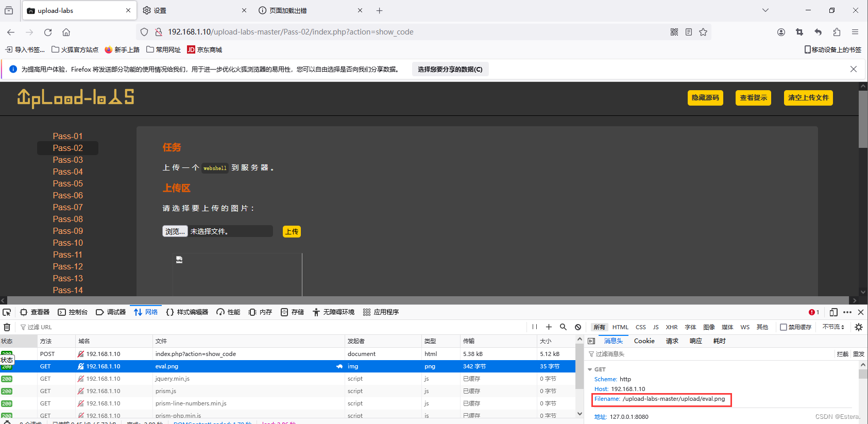This screenshot has height=424, width=868.
Task: Open the 性能 performance tab
Action: 228,312
